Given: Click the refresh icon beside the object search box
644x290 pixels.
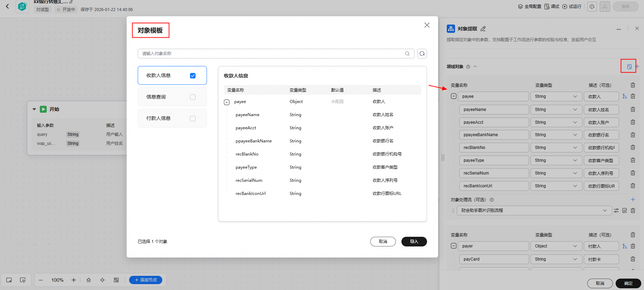Looking at the screenshot, I should click(422, 54).
